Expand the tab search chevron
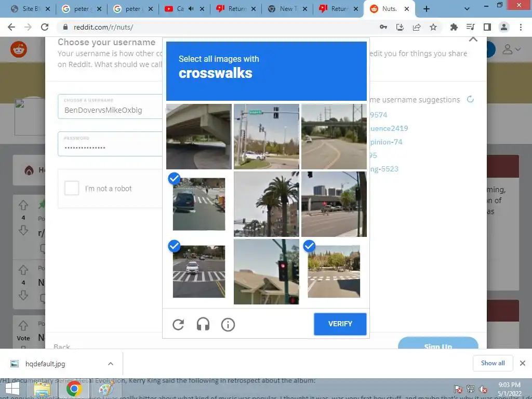532x399 pixels. coord(467,9)
